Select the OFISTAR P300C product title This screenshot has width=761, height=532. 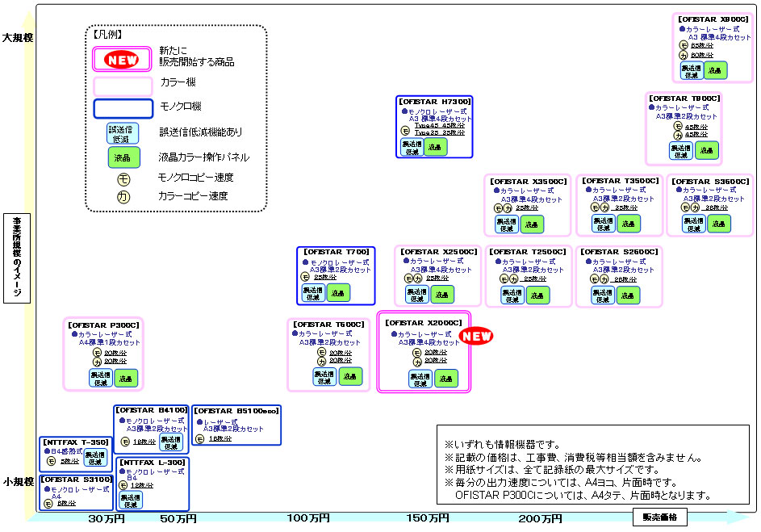(103, 325)
